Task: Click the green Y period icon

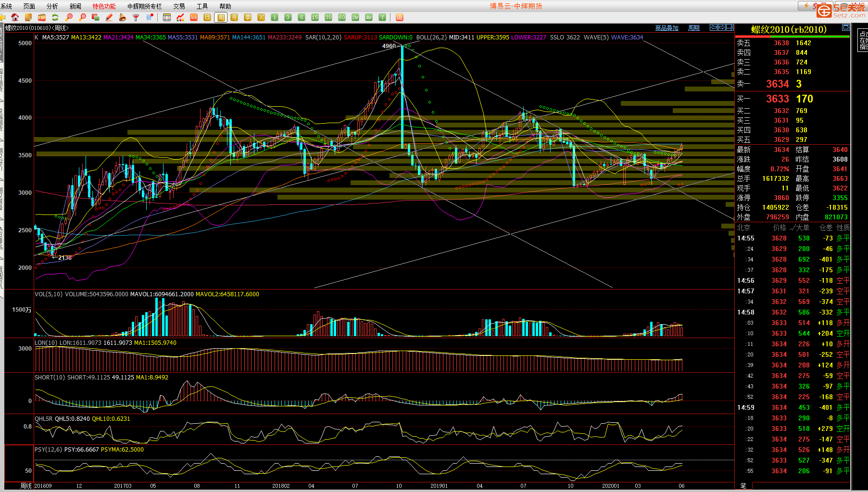Action: point(382,17)
